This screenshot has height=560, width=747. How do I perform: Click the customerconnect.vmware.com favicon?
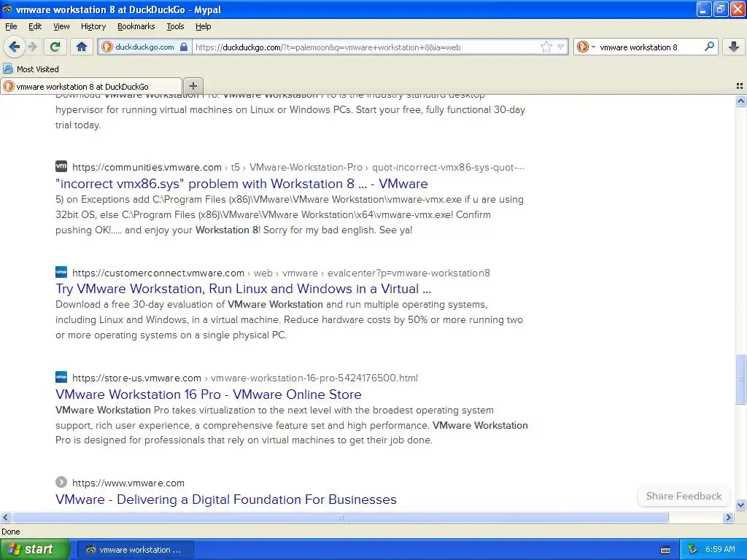click(x=61, y=272)
